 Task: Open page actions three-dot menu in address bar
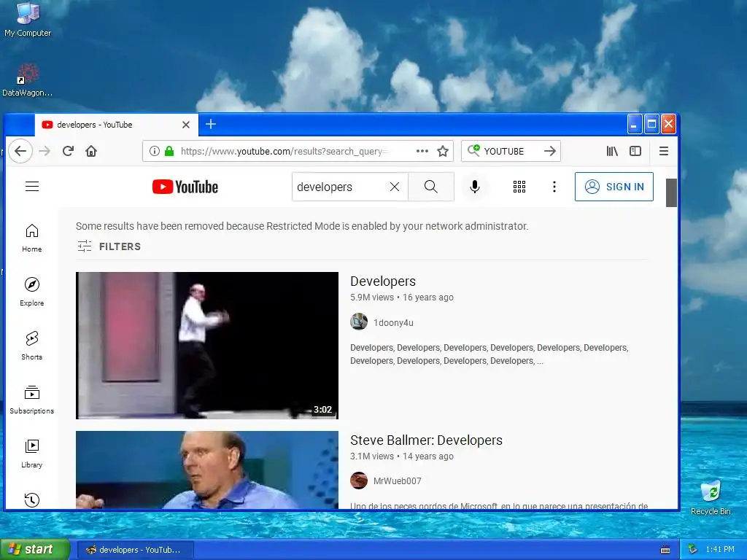tap(422, 151)
